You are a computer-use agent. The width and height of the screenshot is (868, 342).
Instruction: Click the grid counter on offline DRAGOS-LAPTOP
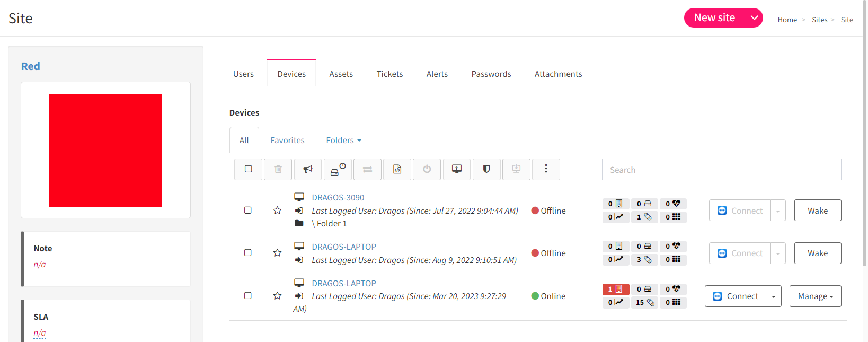[673, 259]
